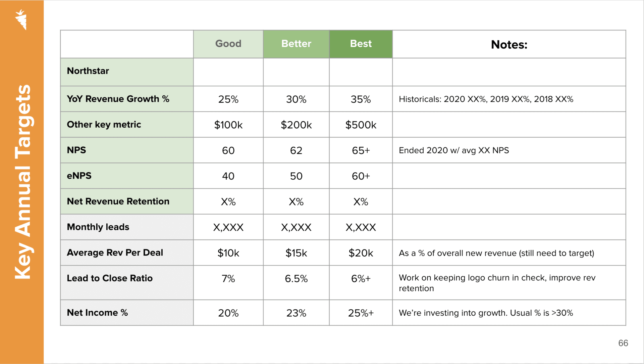
Task: Click the Lead to Close Ratio label
Action: (x=110, y=278)
